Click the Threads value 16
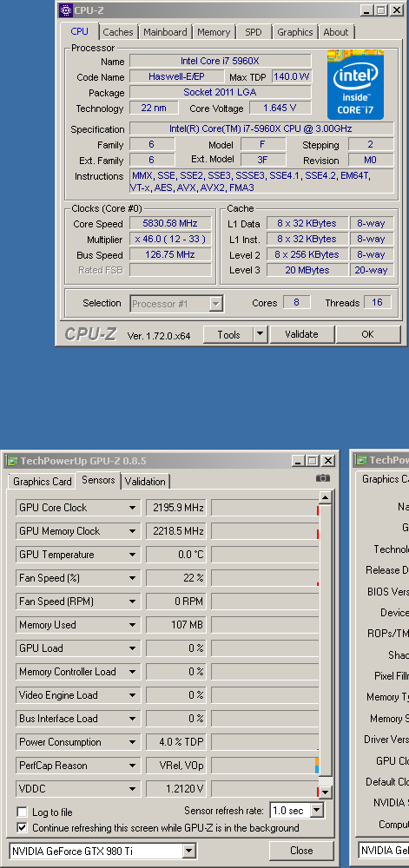Screen dimensions: 409x868 (x=377, y=302)
